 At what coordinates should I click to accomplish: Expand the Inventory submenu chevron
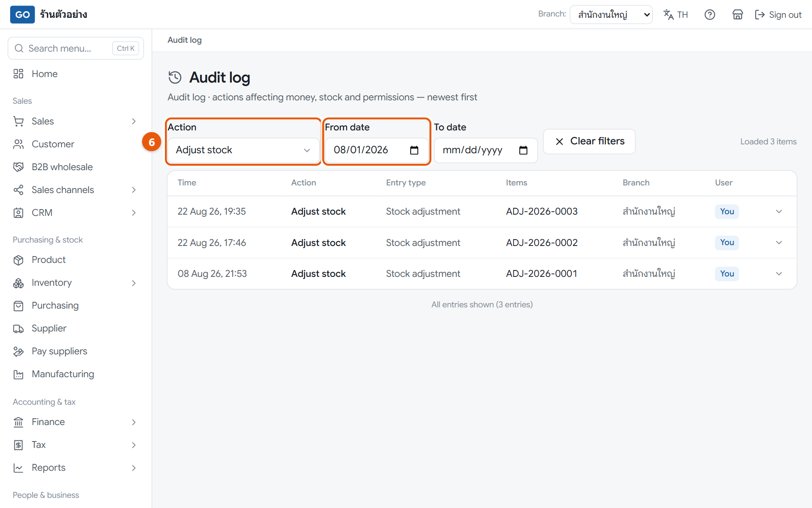pyautogui.click(x=134, y=283)
